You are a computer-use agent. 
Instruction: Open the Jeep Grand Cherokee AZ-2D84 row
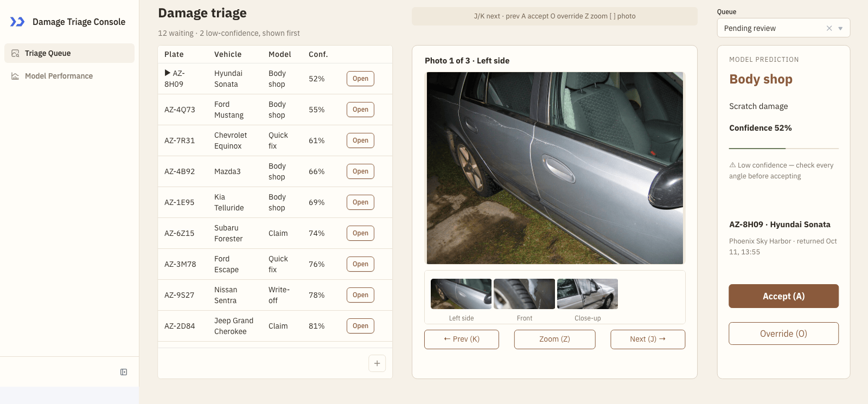click(360, 326)
